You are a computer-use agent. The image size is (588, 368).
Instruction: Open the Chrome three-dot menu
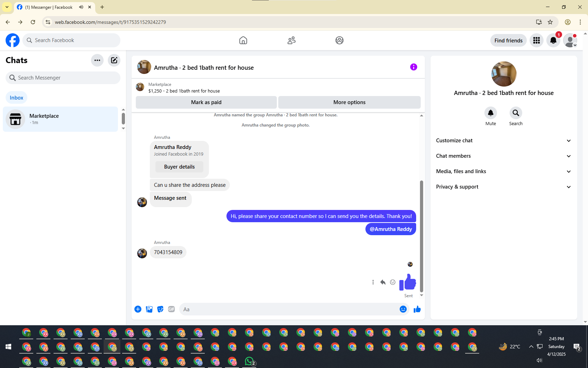580,22
